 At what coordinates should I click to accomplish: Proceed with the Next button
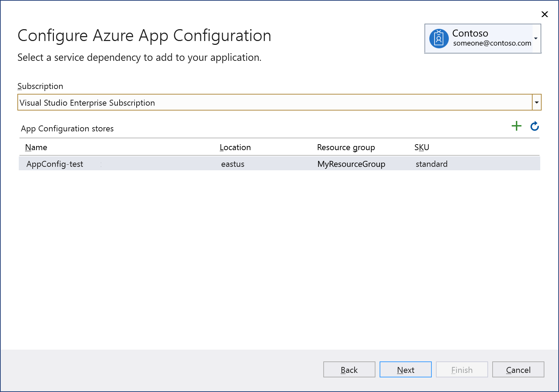coord(406,369)
